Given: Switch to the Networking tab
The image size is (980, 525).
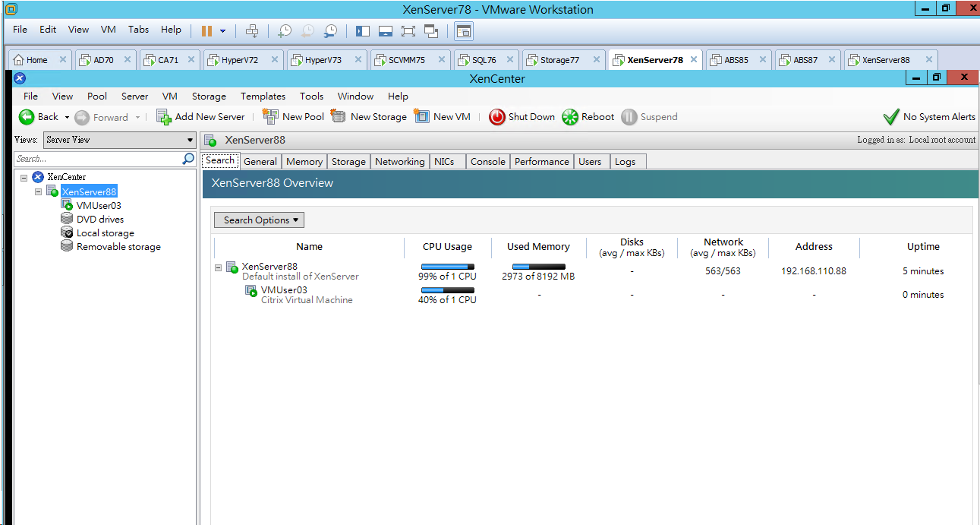Looking at the screenshot, I should [x=400, y=161].
